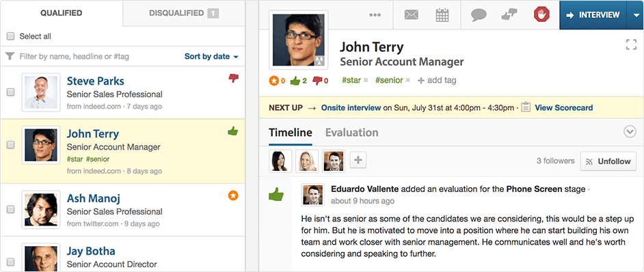Click the first follower avatar with dark hair
Viewport: 644px width, 272px height.
[x=280, y=161]
